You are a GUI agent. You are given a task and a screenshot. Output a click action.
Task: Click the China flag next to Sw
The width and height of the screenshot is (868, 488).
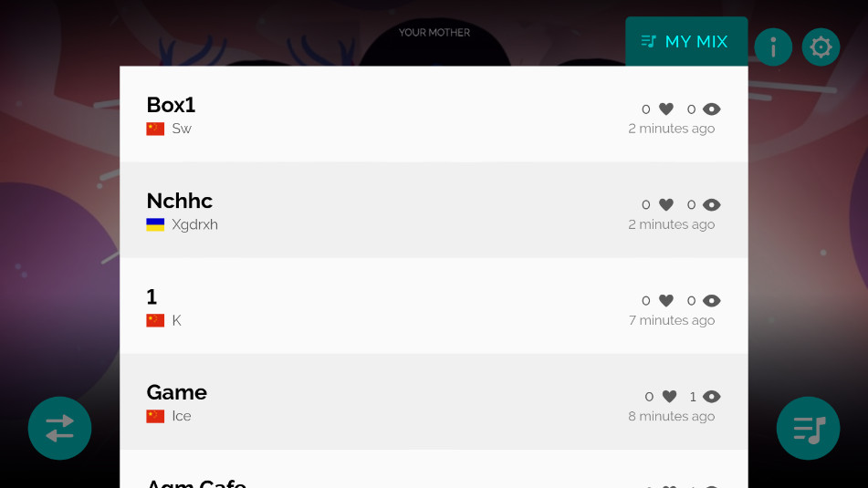(x=155, y=129)
